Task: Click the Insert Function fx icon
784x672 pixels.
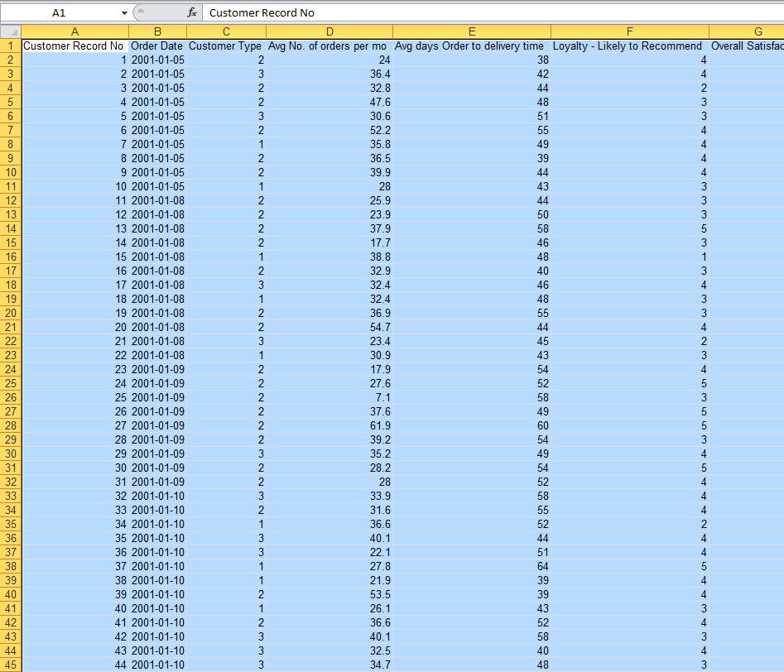Action: [192, 12]
